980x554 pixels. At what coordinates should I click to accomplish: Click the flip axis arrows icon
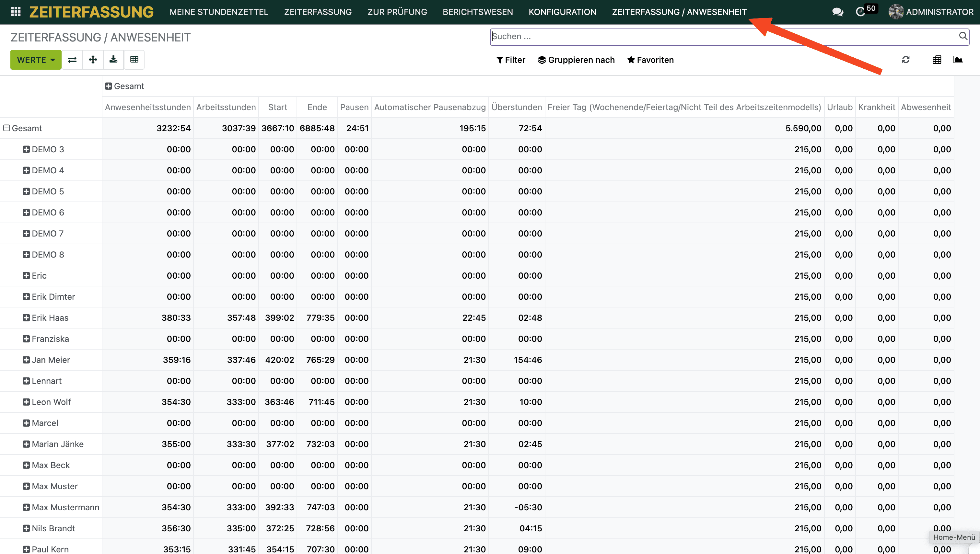tap(72, 60)
